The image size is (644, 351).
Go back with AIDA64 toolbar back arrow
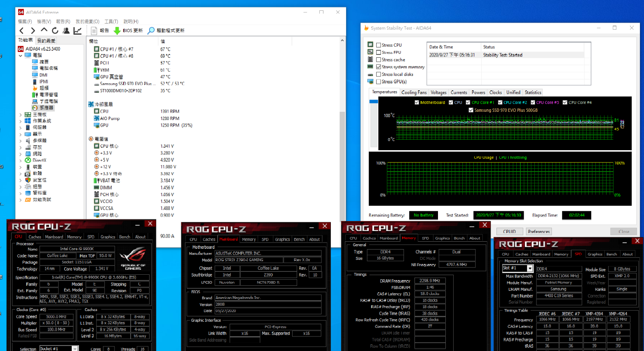click(22, 31)
